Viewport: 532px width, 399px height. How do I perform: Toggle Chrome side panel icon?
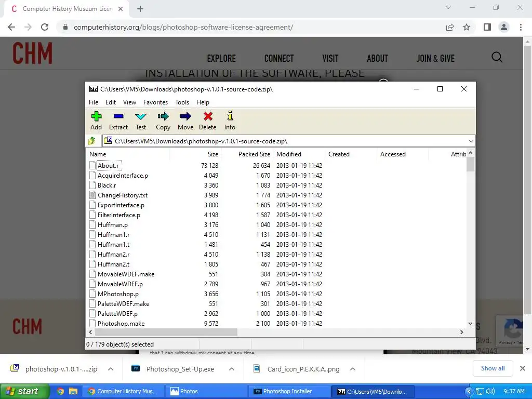(x=487, y=27)
